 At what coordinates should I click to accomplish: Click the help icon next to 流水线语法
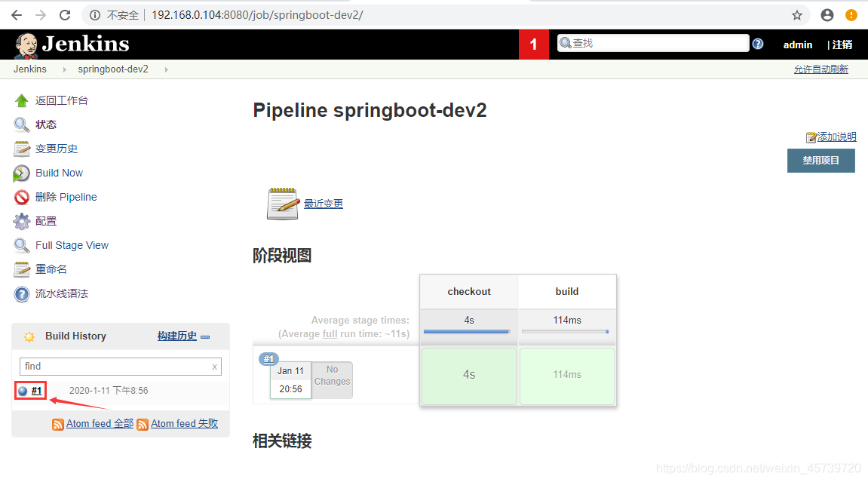[22, 294]
